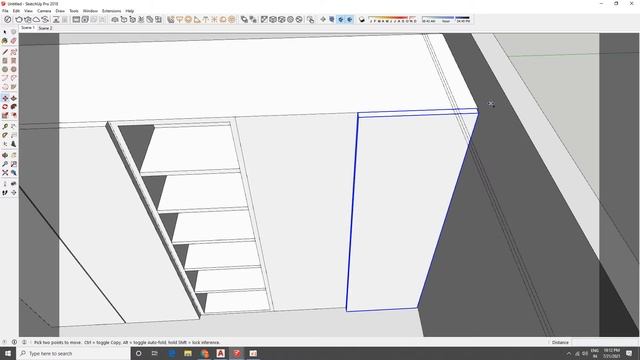Select the Scale tool
Screen dimensions: 640x360
click(5, 115)
